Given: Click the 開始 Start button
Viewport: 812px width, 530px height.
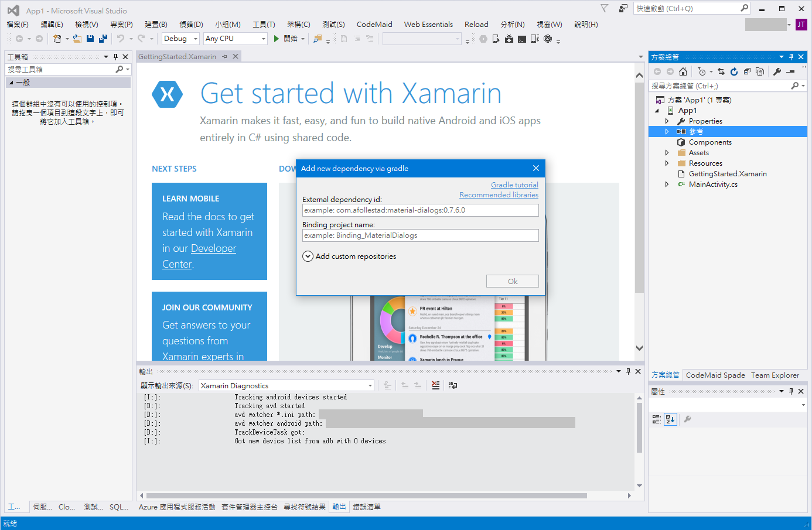Looking at the screenshot, I should pos(286,39).
